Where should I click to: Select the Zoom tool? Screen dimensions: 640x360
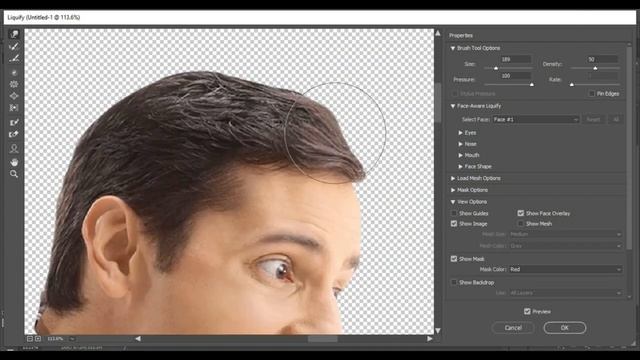(14, 174)
